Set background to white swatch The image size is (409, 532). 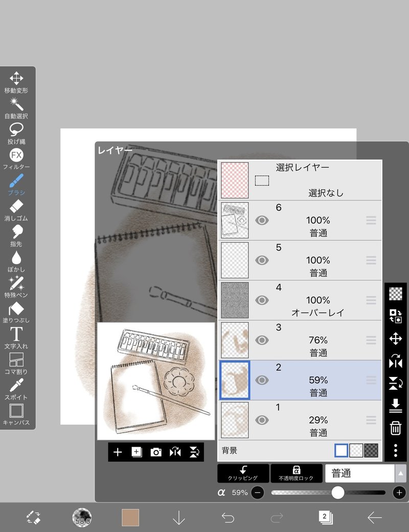tap(341, 451)
